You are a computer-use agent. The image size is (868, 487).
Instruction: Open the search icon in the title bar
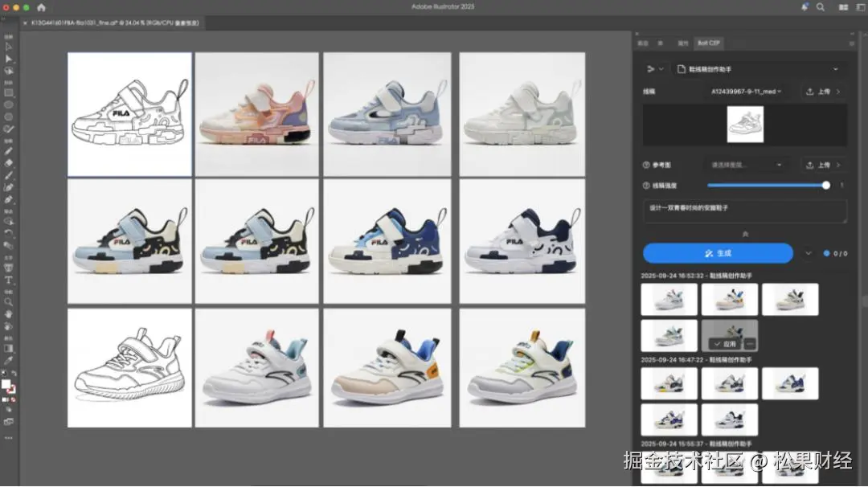click(821, 7)
